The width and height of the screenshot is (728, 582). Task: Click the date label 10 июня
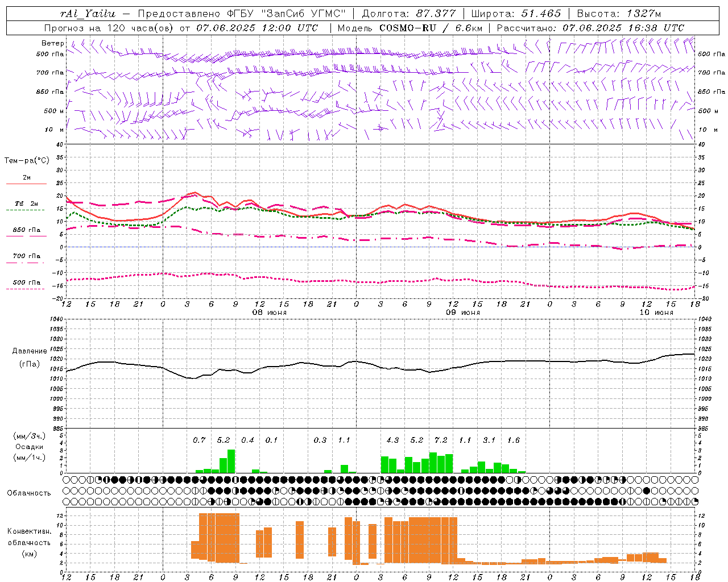(656, 313)
